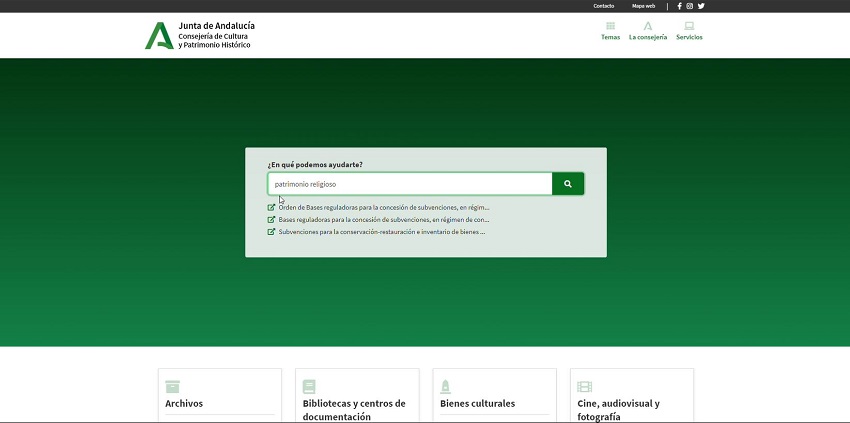This screenshot has width=850, height=423.
Task: Open the Twitter profile icon
Action: [701, 6]
